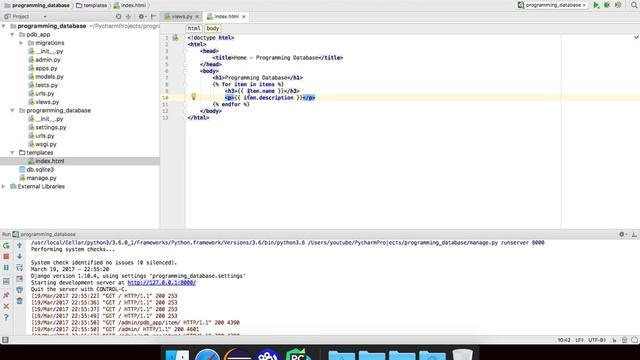640x360 pixels.
Task: Pin the Run tab with pin icon
Action: (6, 295)
